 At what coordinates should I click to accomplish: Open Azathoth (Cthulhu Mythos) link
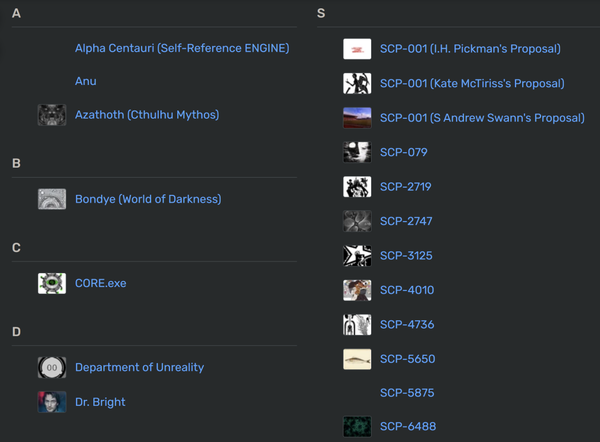[x=147, y=115]
